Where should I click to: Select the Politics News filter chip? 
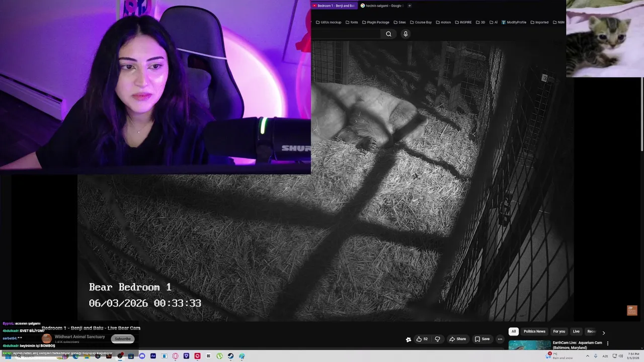click(x=534, y=331)
